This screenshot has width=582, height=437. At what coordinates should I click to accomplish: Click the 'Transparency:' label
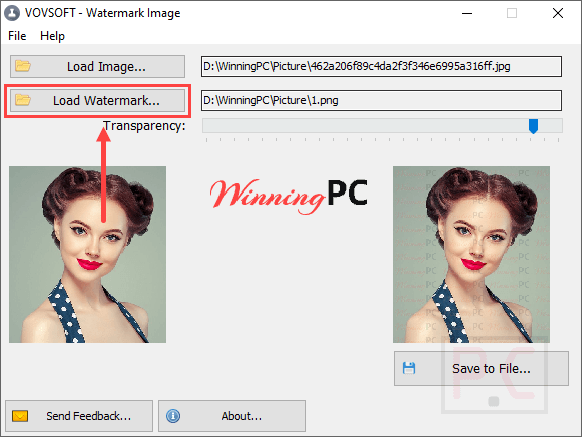[x=144, y=126]
